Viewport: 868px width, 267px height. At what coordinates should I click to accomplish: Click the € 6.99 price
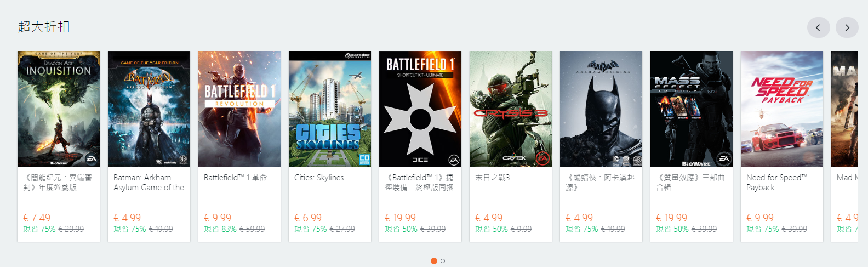point(308,218)
